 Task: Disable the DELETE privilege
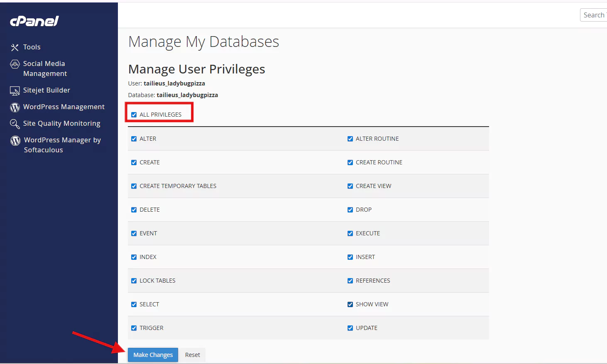[134, 210]
